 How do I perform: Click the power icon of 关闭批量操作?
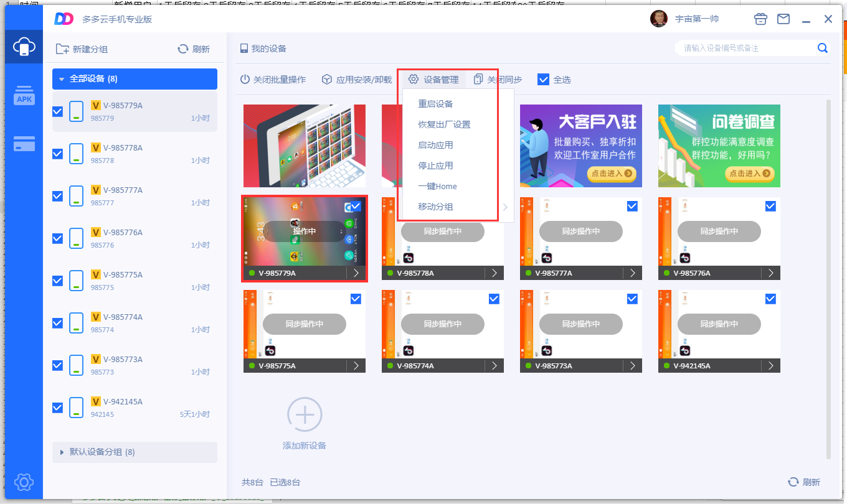click(x=245, y=80)
